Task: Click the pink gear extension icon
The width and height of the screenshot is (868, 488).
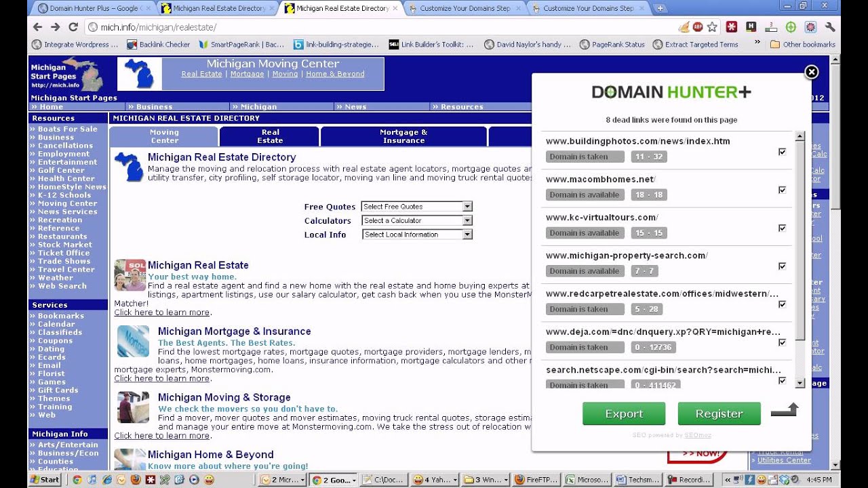Action: tap(810, 27)
